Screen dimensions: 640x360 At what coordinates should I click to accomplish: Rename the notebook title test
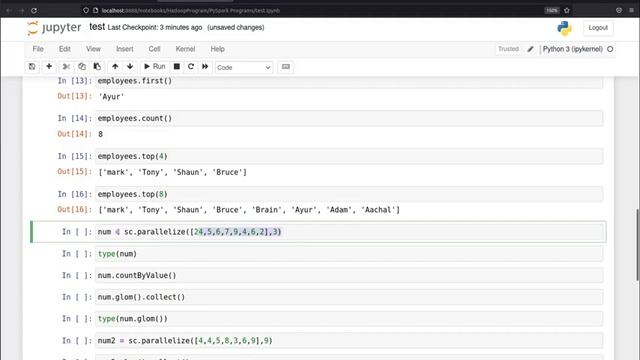coord(97,27)
